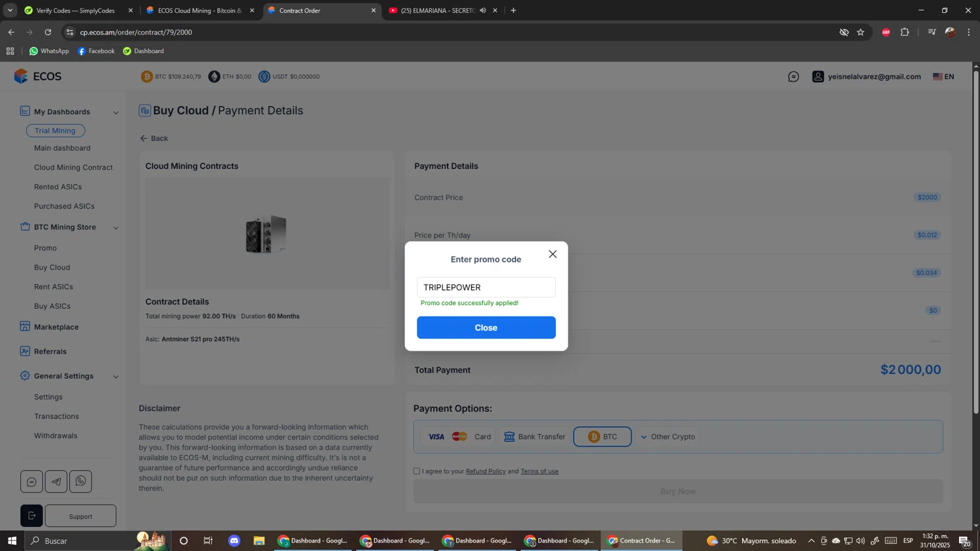980x551 pixels.
Task: Open File Explorer from taskbar
Action: (x=259, y=541)
